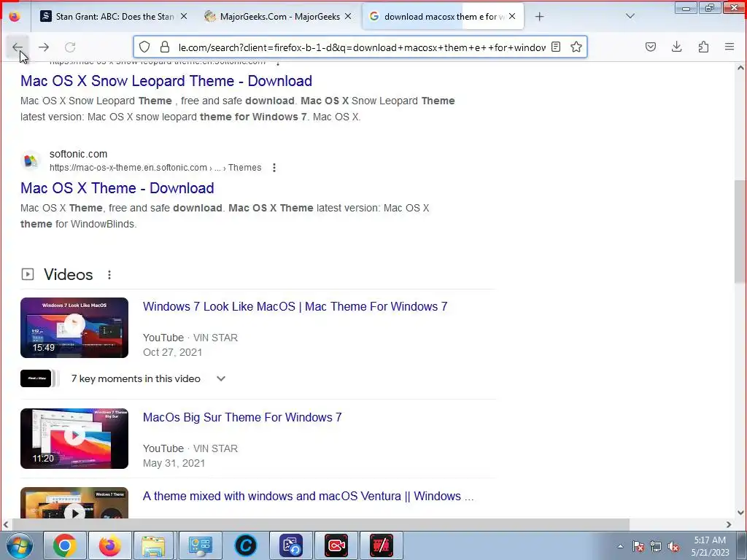Click Firefox icon in taskbar
The height and width of the screenshot is (560, 747).
coord(110,545)
